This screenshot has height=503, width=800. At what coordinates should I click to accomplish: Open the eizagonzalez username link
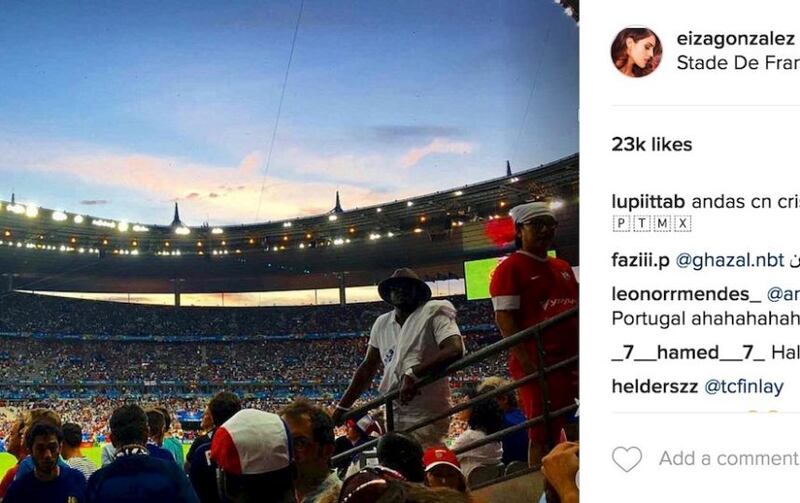pyautogui.click(x=735, y=39)
